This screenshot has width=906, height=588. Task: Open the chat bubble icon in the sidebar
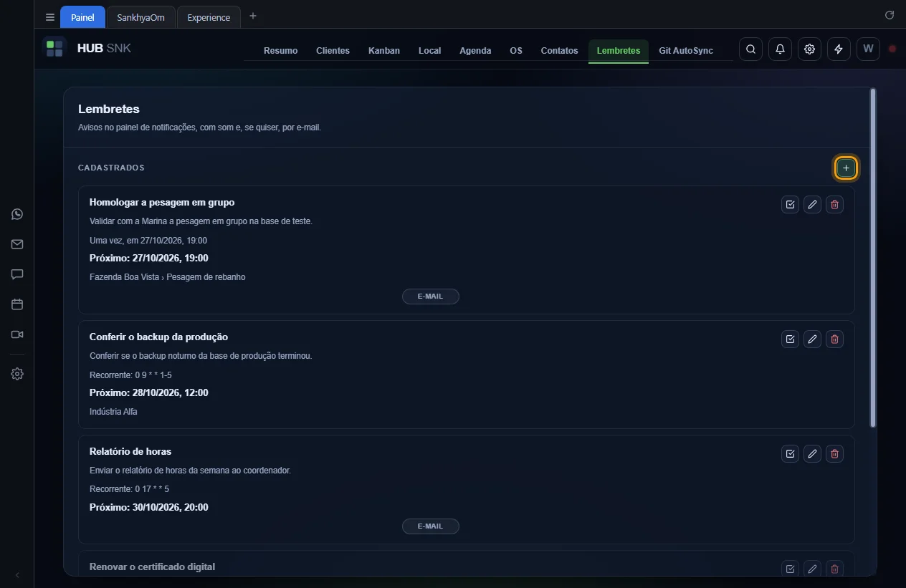tap(17, 274)
